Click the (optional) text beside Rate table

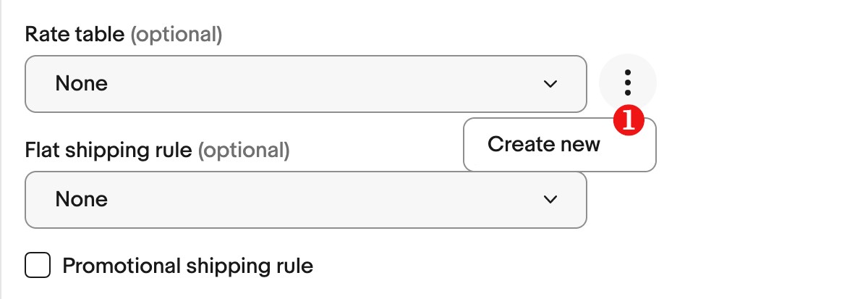(176, 34)
